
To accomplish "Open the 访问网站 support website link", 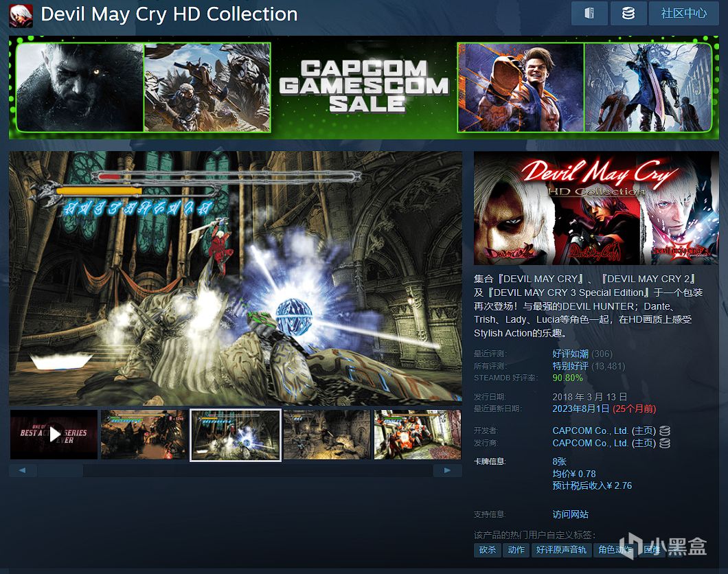I will pyautogui.click(x=570, y=514).
